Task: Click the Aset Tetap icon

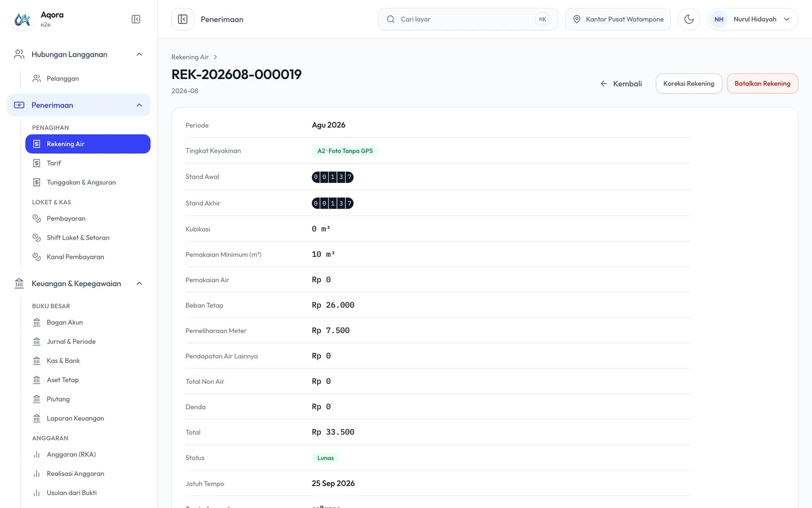Action: (x=36, y=380)
